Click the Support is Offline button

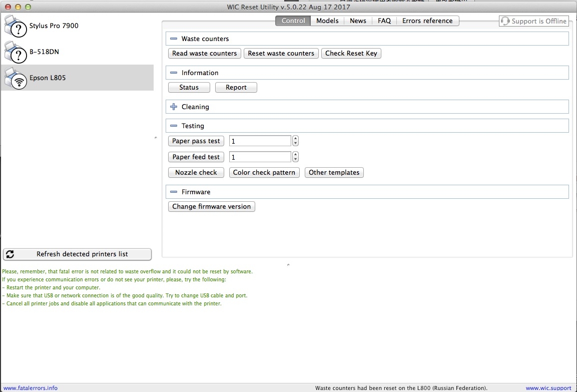pyautogui.click(x=534, y=21)
